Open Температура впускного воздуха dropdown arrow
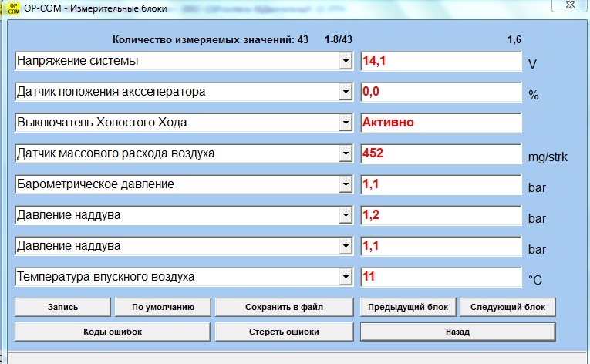Viewport: 590px width, 364px height. [346, 277]
